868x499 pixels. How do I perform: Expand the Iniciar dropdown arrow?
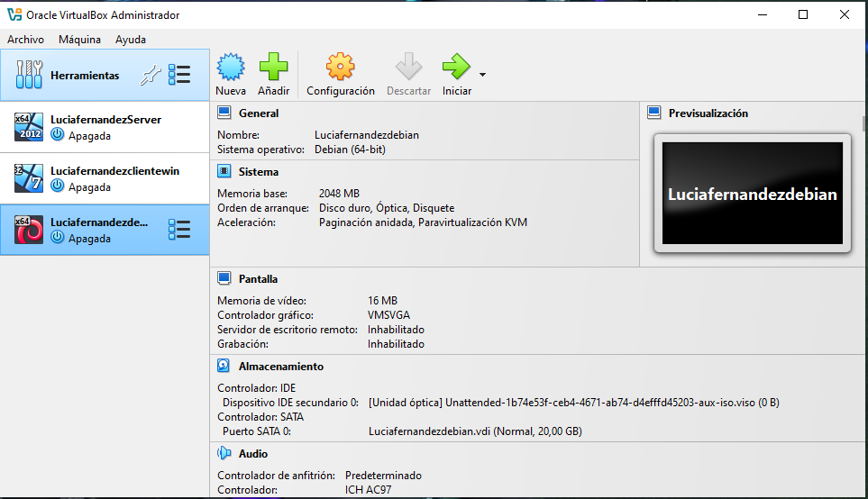pos(482,75)
